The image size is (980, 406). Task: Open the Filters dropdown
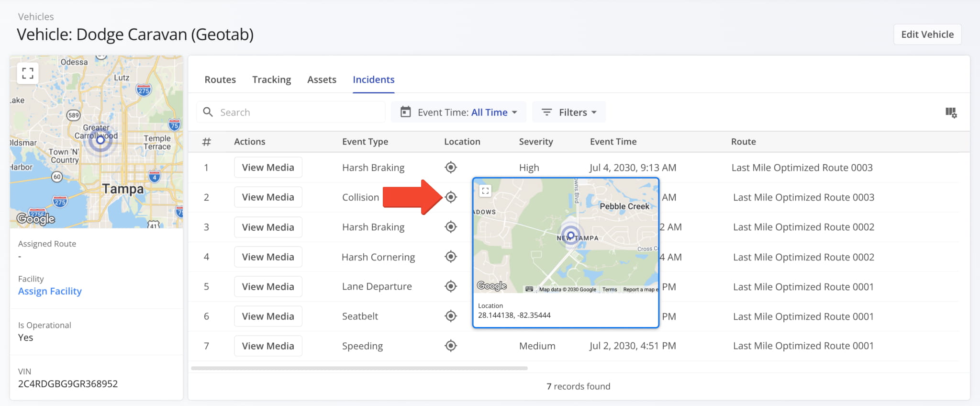[x=569, y=112]
